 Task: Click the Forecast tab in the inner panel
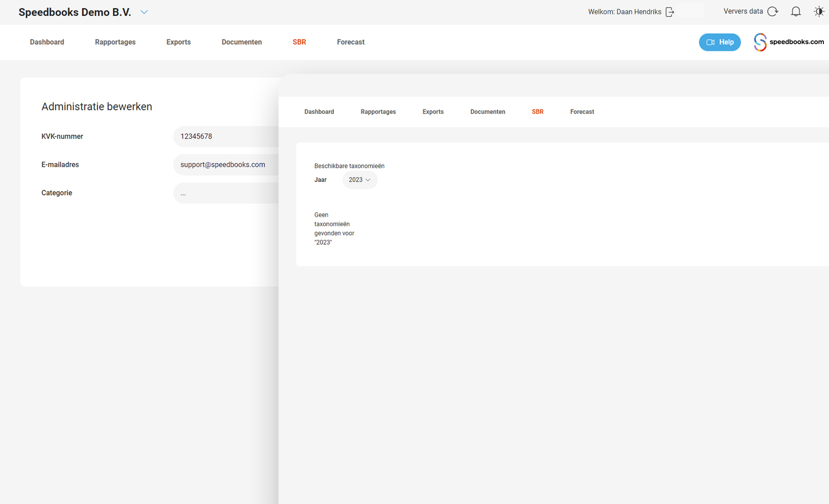582,112
